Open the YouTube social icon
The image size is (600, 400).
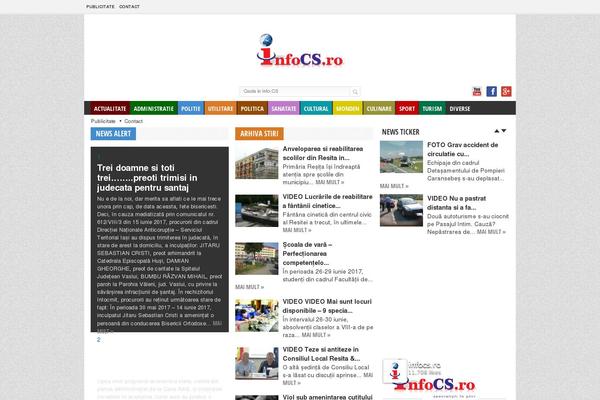(x=476, y=91)
